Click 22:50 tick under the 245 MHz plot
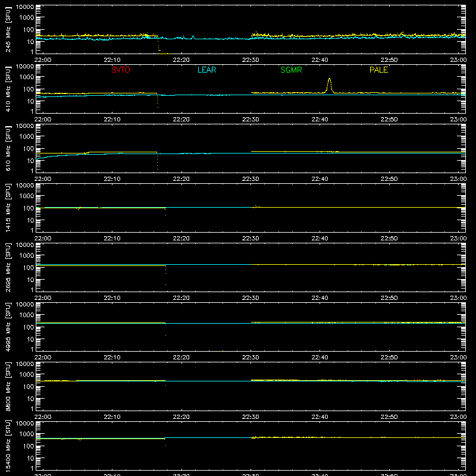This screenshot has height=476, width=476. (389, 60)
